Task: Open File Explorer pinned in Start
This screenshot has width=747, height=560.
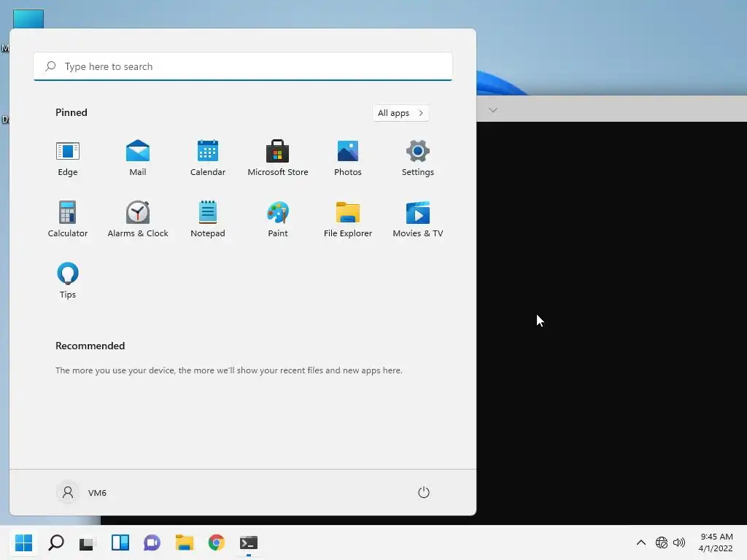Action: (x=348, y=219)
